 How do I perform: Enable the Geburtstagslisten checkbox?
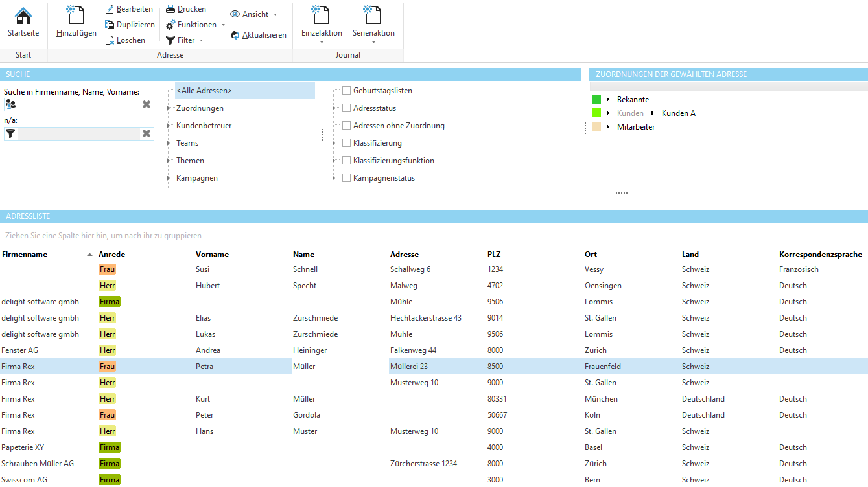pos(346,90)
